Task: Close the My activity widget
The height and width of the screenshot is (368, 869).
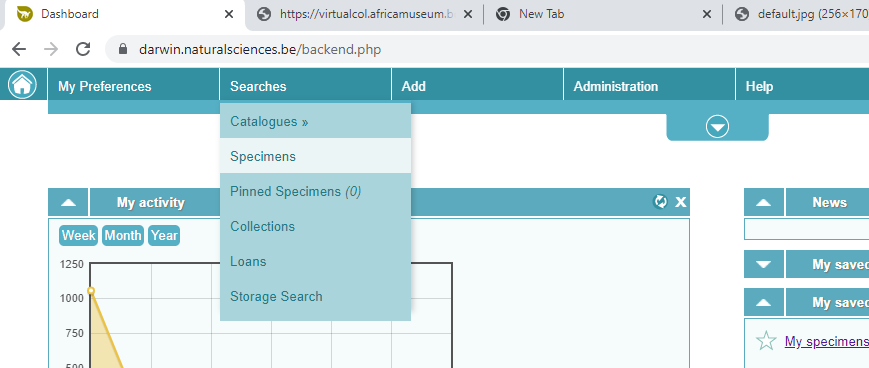Action: coord(681,202)
